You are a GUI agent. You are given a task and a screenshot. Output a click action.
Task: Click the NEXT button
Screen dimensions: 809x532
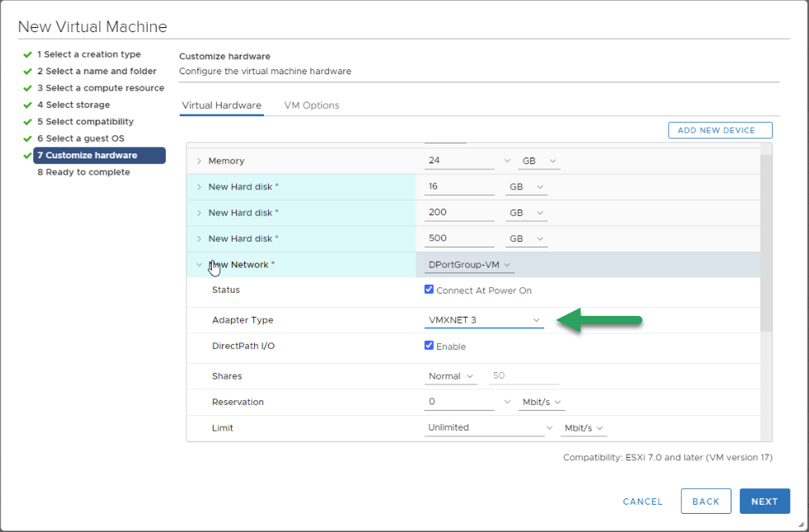click(764, 501)
